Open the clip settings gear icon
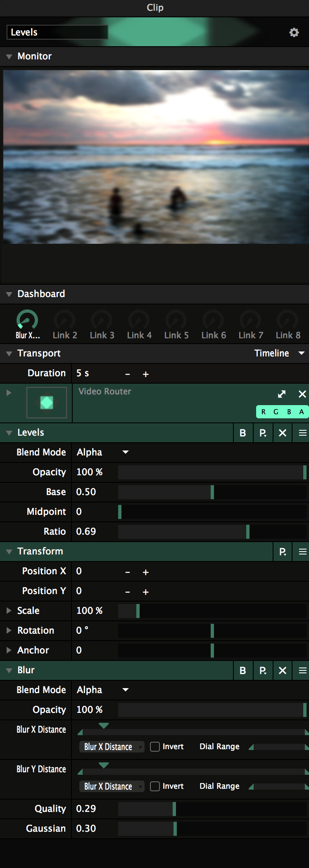309x868 pixels. click(x=294, y=33)
